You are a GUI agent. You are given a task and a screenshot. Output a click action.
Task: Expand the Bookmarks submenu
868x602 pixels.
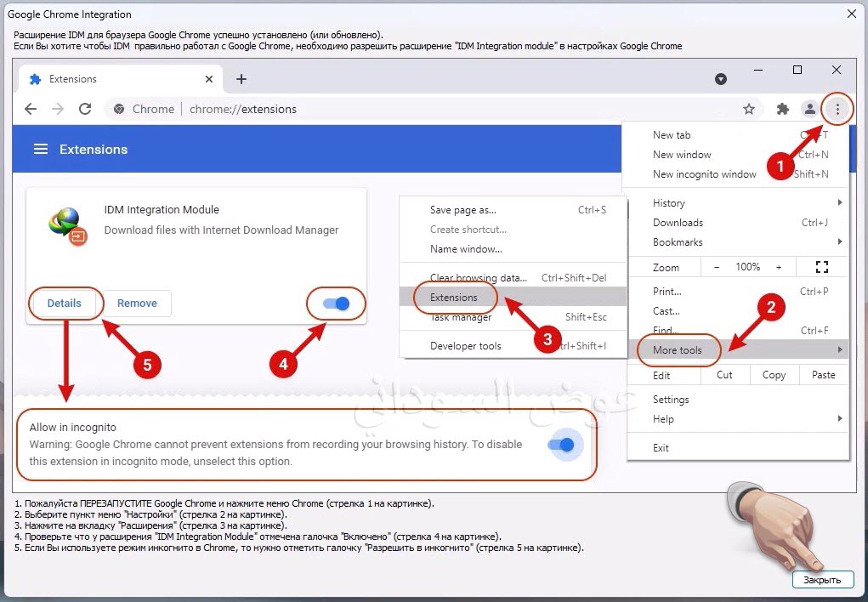(678, 242)
